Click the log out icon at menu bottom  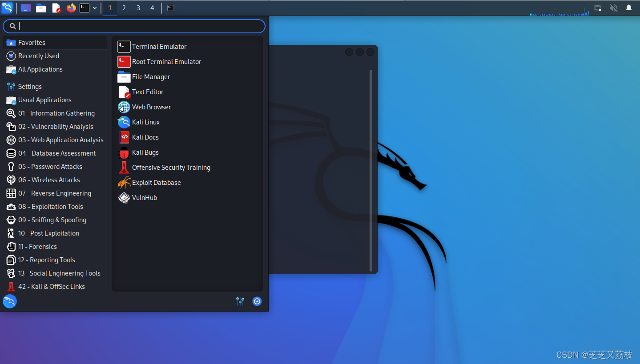click(257, 301)
